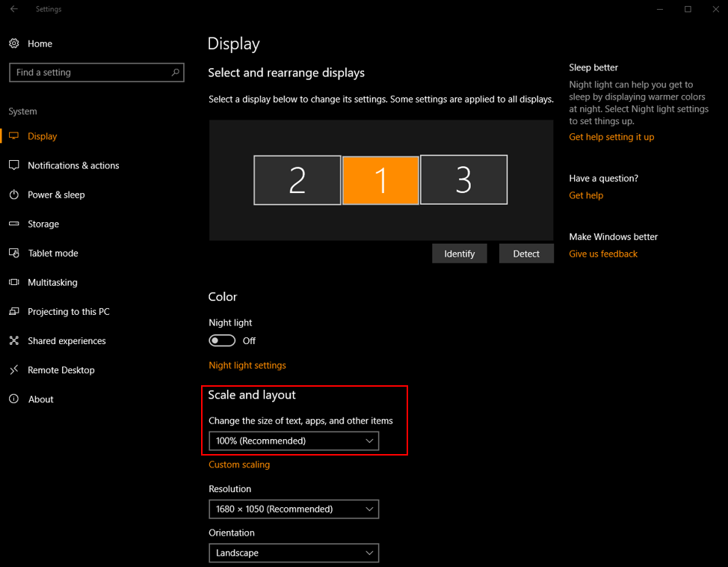Select Remote Desktop in sidebar
Viewport: 728px width, 567px height.
point(61,370)
